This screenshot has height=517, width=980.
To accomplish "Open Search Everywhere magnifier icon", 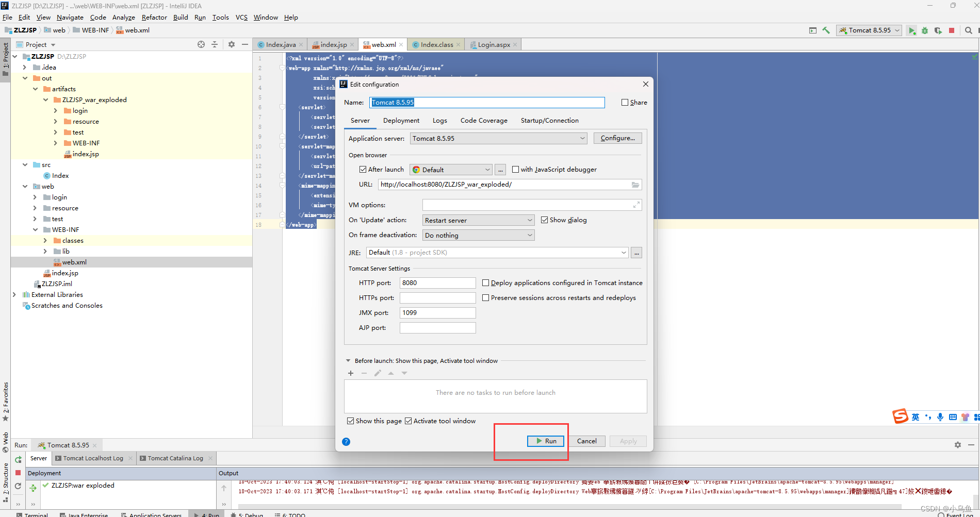I will tap(969, 30).
